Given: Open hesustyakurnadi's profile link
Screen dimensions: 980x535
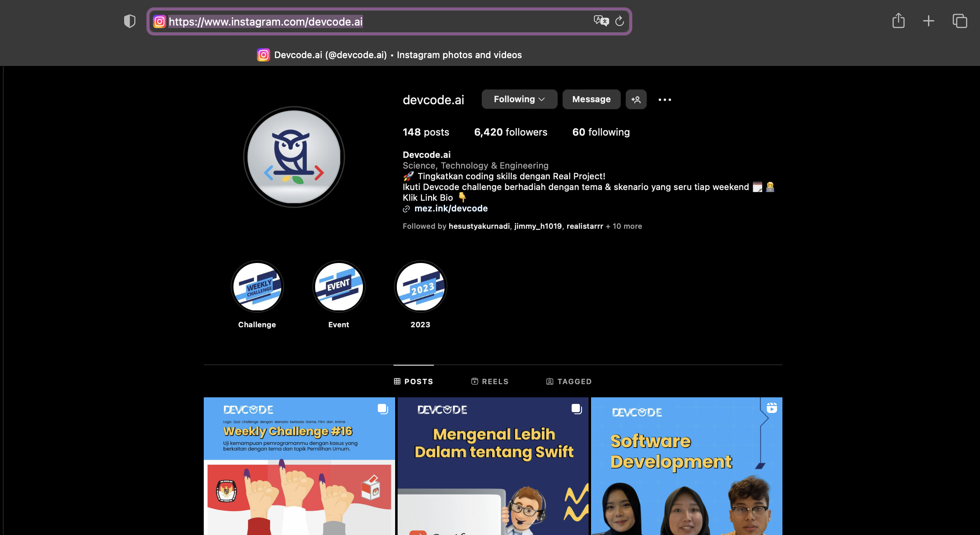Looking at the screenshot, I should coord(479,226).
